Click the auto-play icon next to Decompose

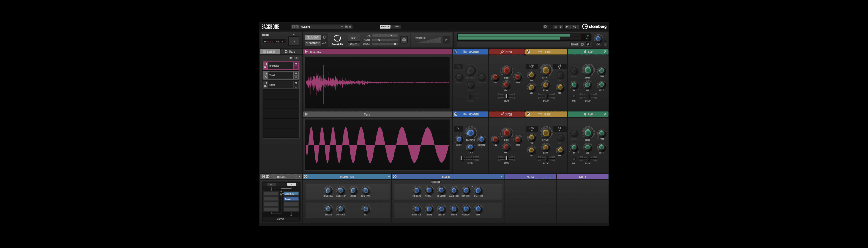[325, 43]
